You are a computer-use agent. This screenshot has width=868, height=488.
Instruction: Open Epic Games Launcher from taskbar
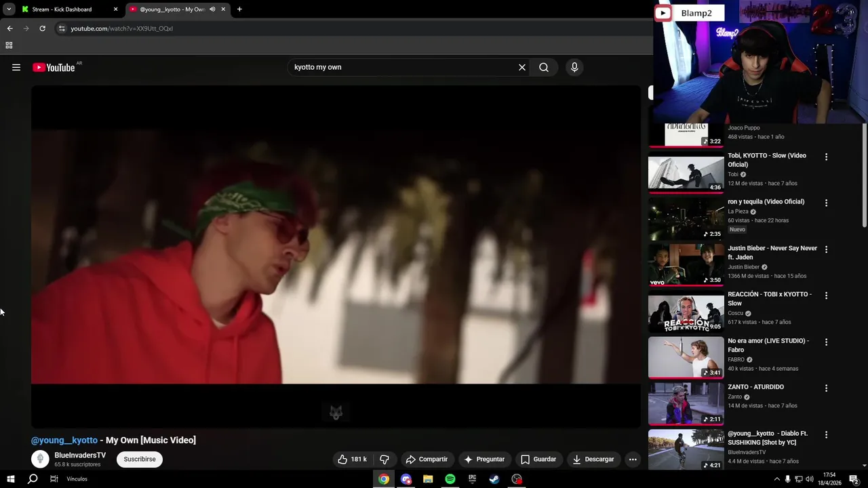tap(472, 479)
